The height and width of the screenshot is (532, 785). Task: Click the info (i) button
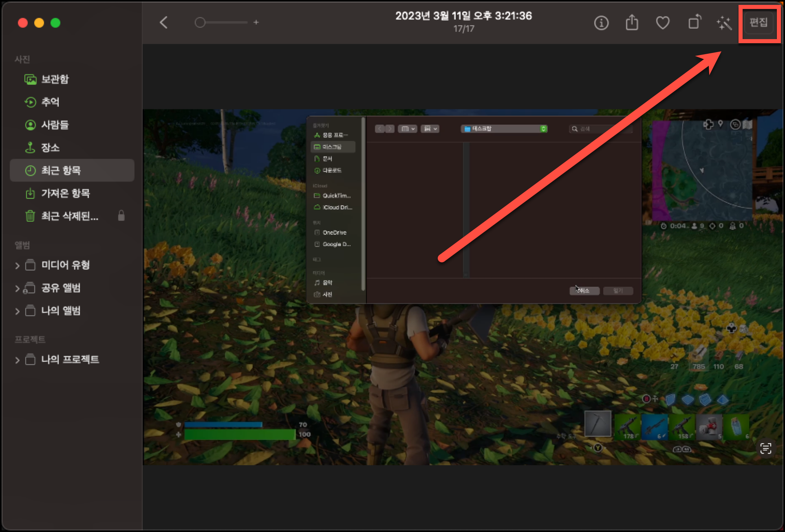click(601, 23)
